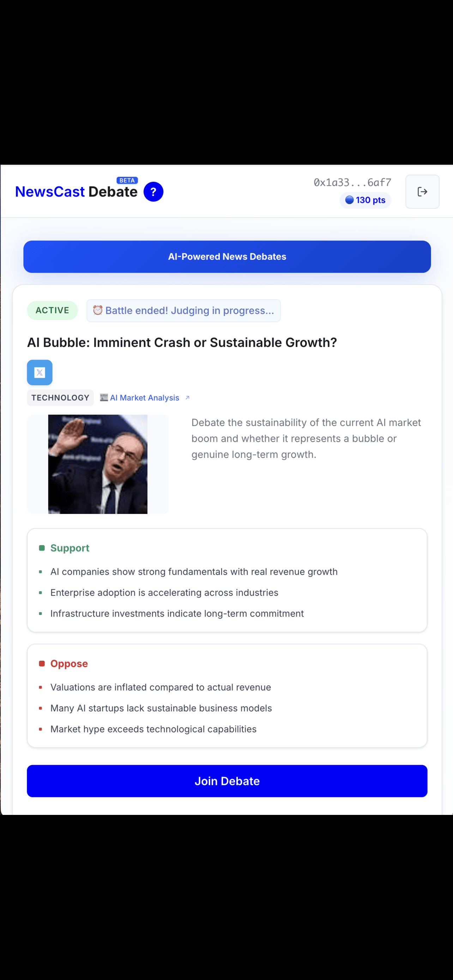Click the wallet address 0x1a33...6af7

click(x=352, y=183)
